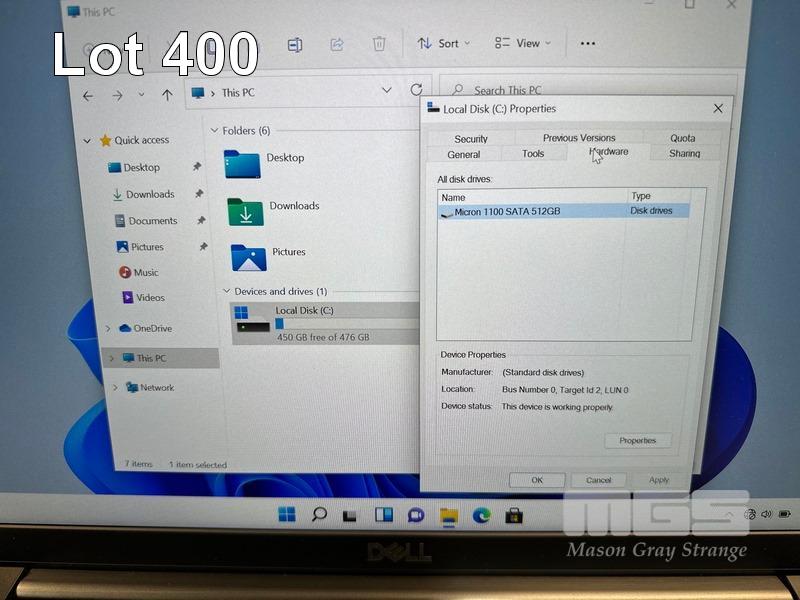
Task: Expand the Network tree node
Action: [114, 388]
